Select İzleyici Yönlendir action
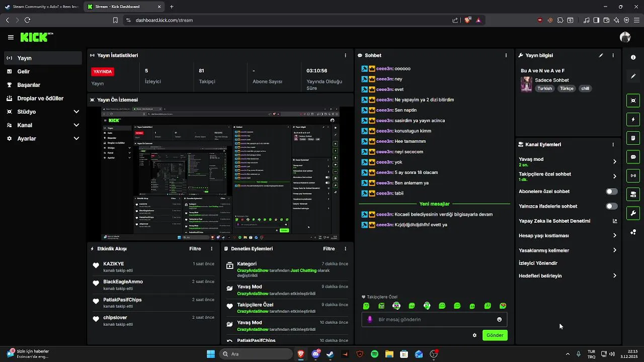Viewport: 644px width, 362px height. point(538,263)
